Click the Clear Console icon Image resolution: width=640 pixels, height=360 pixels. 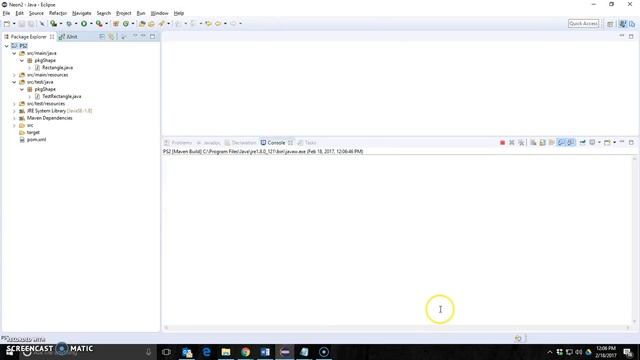(533, 142)
